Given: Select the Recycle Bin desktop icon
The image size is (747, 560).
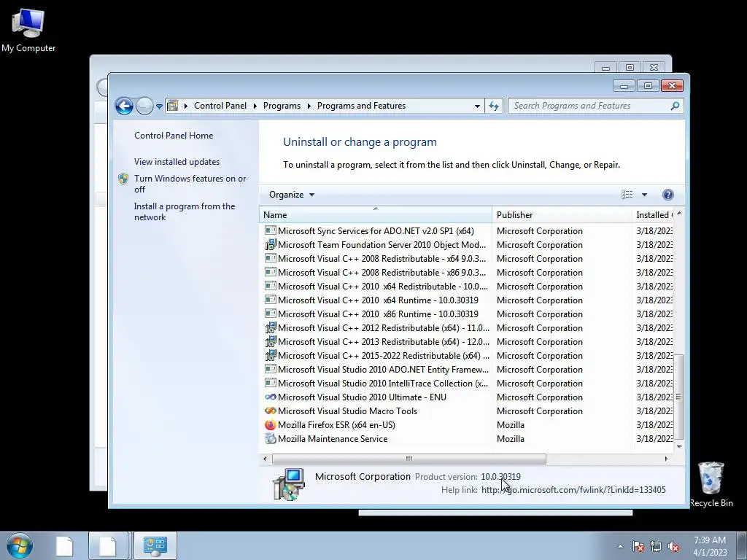Looking at the screenshot, I should [x=711, y=484].
